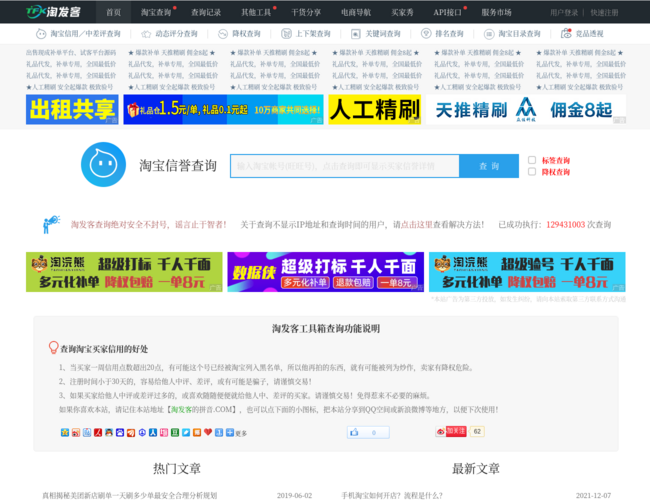The image size is (650, 500).
Task: Open the 买家秀 nav item
Action: point(402,12)
